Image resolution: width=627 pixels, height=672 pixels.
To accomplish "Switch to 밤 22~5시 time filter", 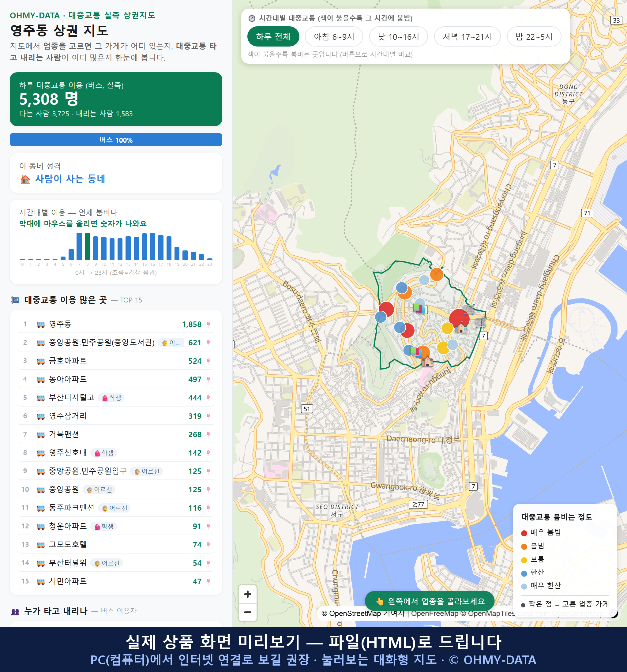I will click(534, 36).
